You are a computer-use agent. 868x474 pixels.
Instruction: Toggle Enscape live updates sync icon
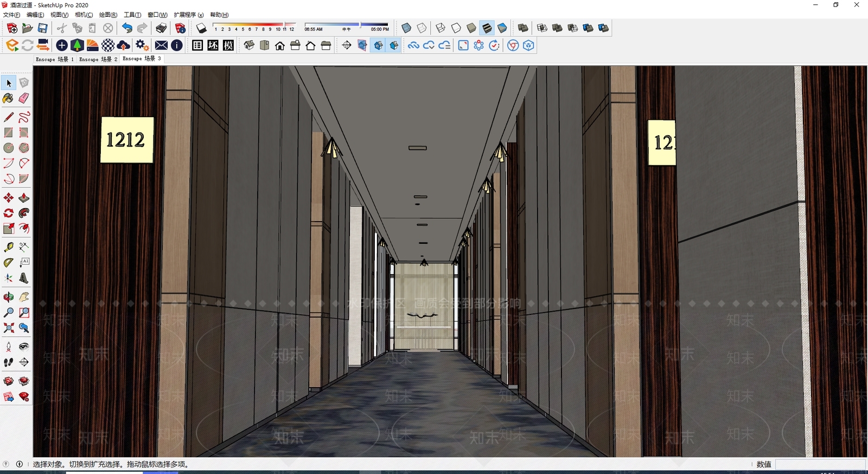(x=27, y=46)
